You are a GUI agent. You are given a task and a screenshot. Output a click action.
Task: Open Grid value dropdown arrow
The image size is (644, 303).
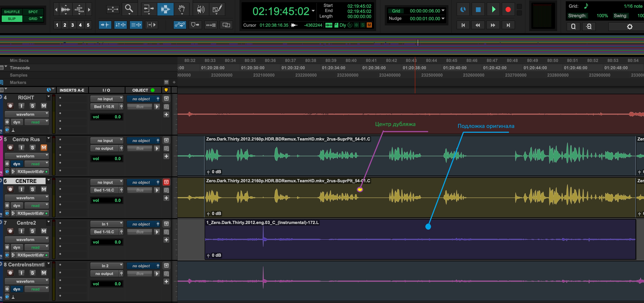pos(443,11)
